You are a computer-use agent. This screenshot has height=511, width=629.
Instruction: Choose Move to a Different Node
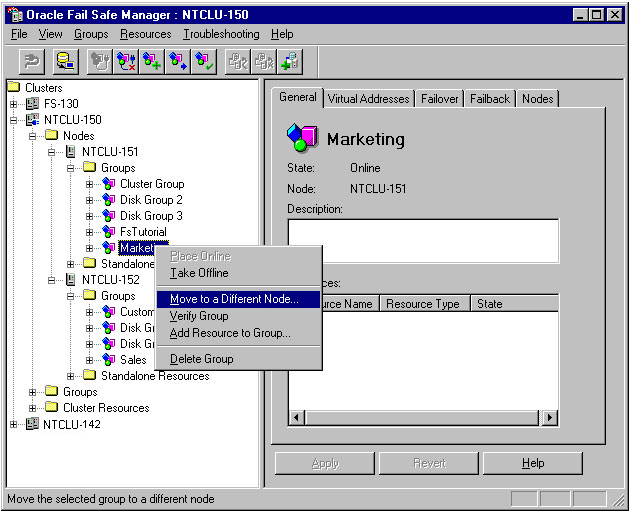(239, 299)
